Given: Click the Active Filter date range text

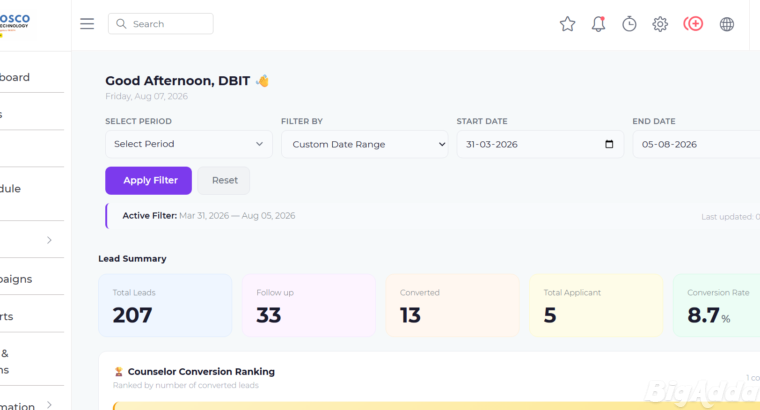Looking at the screenshot, I should [237, 216].
